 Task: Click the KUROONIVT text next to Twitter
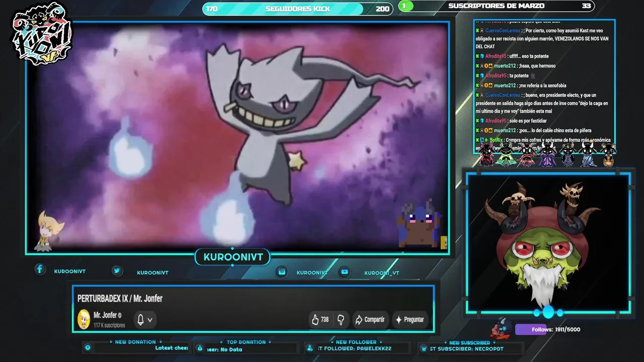point(152,273)
